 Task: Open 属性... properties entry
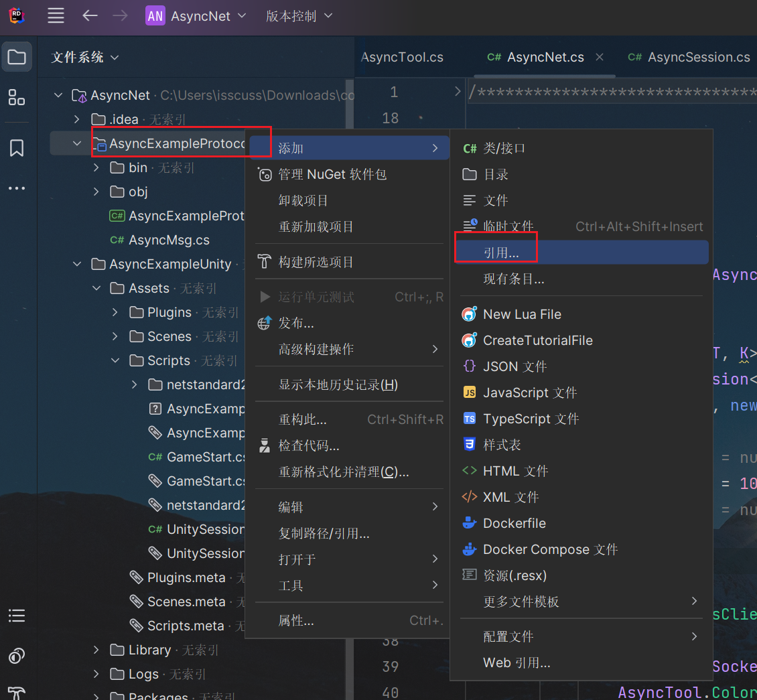(349, 620)
